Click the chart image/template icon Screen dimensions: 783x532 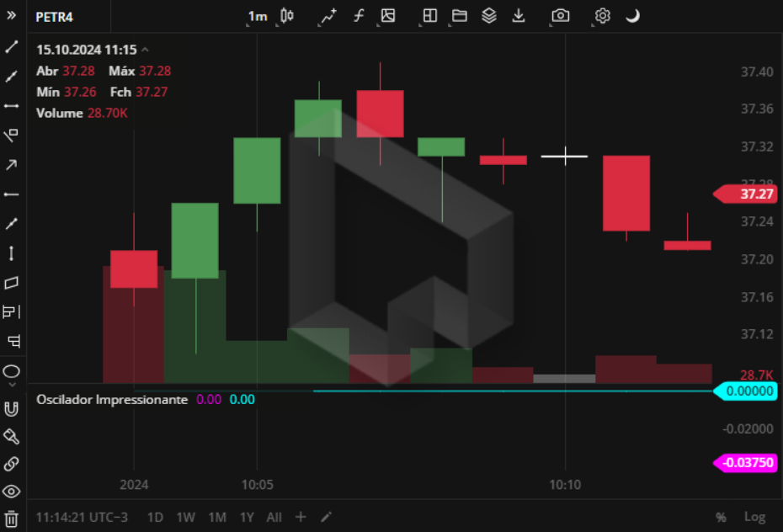[x=388, y=16]
